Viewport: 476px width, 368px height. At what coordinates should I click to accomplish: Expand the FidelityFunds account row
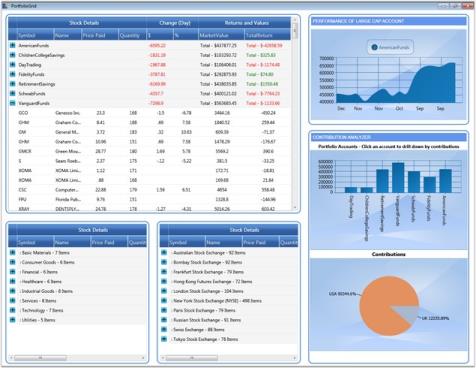tap(13, 74)
